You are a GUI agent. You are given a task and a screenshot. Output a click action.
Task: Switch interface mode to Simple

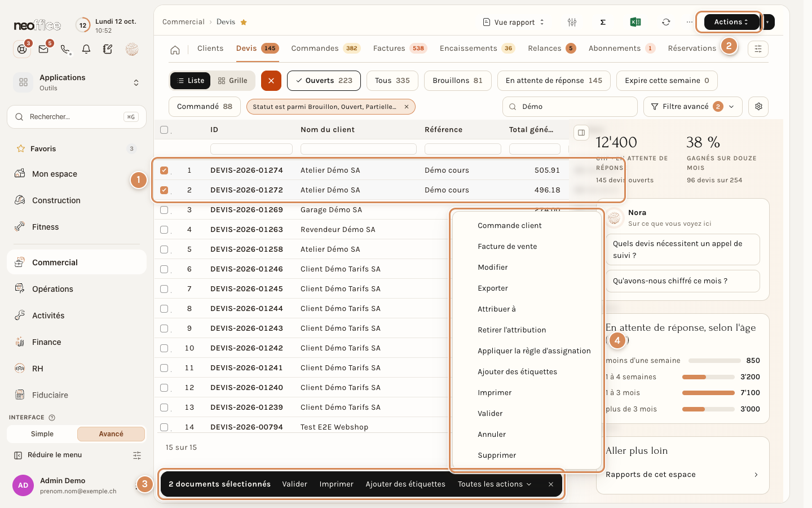pyautogui.click(x=42, y=434)
